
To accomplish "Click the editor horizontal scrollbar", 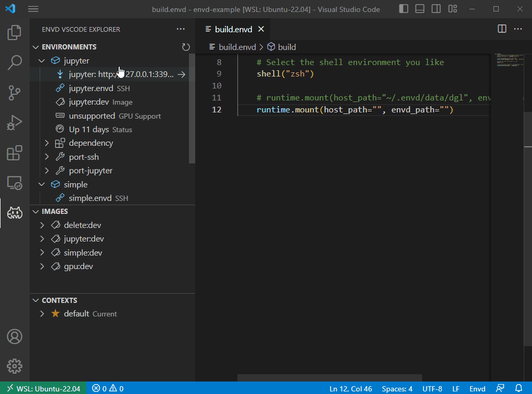I will pyautogui.click(x=330, y=378).
